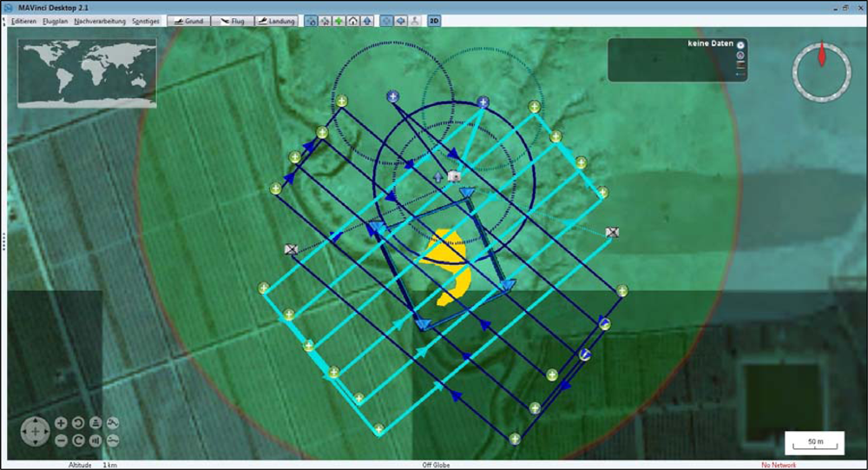Click the vertical-bars tilt map control
Viewport: 868px width, 470px height.
(95, 440)
